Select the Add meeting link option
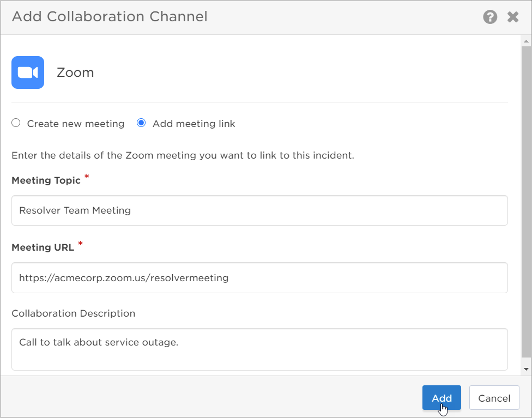This screenshot has width=532, height=418. tap(141, 123)
